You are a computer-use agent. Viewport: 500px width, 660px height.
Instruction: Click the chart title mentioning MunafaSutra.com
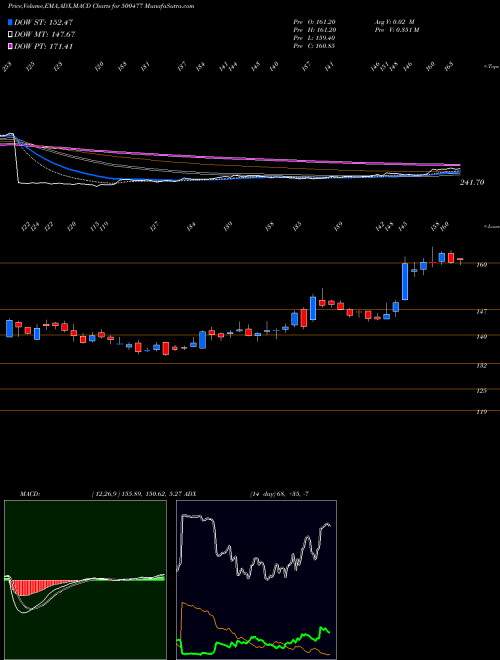pyautogui.click(x=101, y=6)
